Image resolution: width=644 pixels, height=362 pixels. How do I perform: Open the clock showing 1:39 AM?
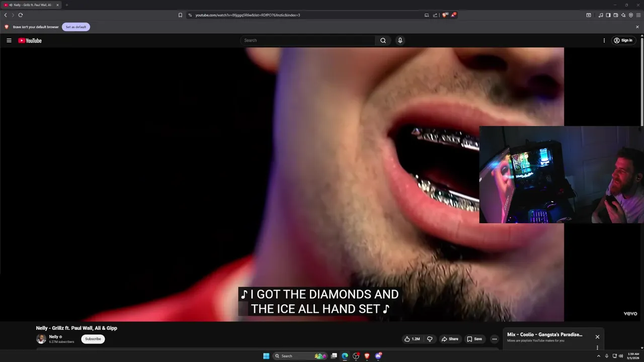(632, 356)
